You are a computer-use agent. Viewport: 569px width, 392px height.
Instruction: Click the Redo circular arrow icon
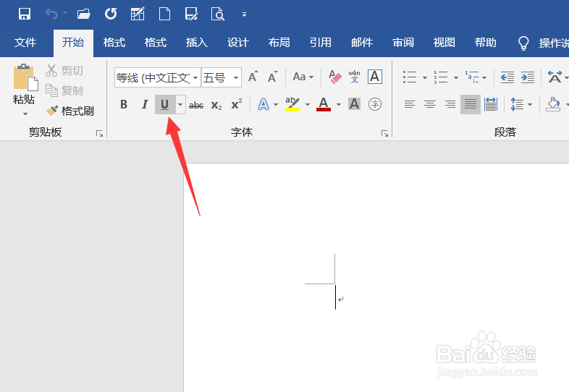pyautogui.click(x=111, y=14)
